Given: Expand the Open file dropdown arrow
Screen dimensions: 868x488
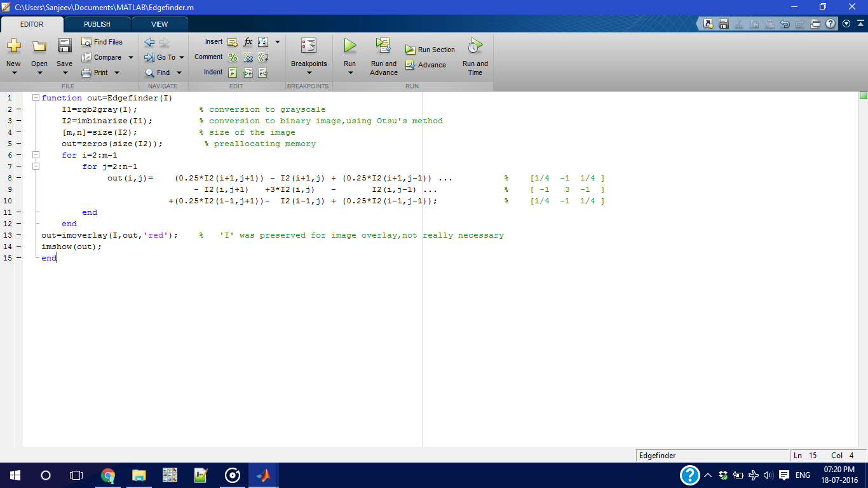Looking at the screenshot, I should 39,72.
